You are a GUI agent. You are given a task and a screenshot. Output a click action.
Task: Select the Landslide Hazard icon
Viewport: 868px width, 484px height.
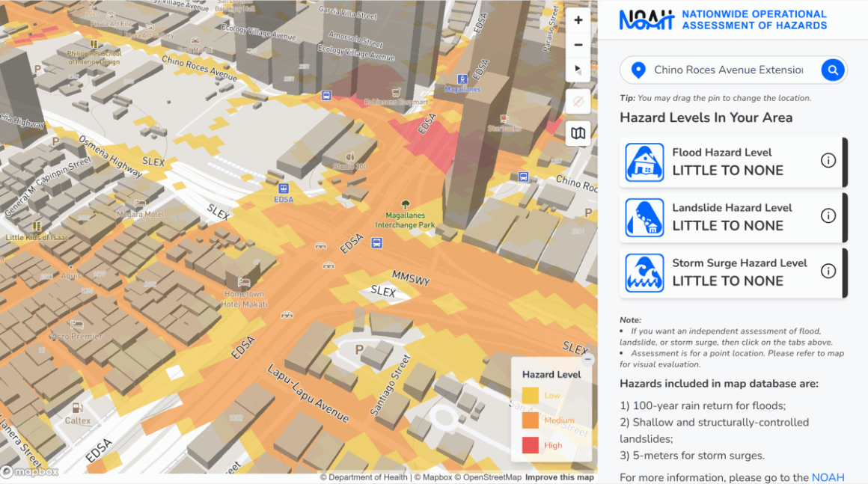click(644, 217)
